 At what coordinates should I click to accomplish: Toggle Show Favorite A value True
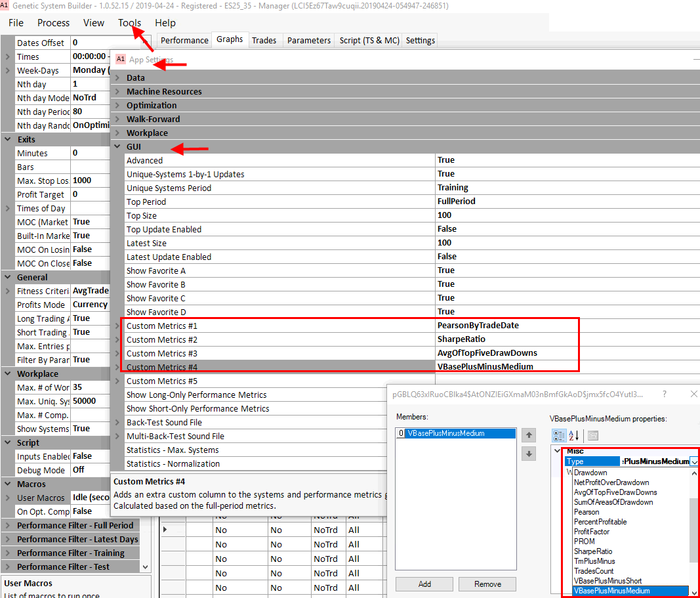point(446,270)
